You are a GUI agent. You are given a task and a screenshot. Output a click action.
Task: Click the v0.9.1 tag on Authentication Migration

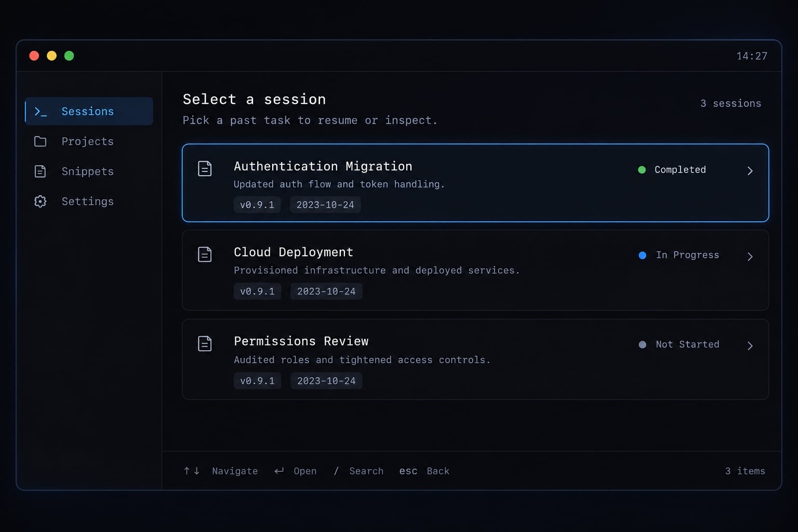(257, 205)
